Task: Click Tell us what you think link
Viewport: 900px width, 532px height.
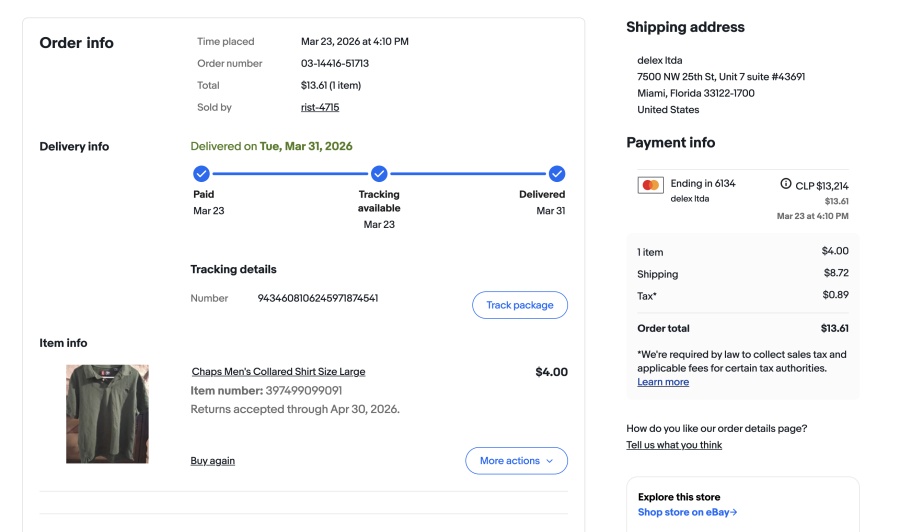Action: [x=674, y=445]
